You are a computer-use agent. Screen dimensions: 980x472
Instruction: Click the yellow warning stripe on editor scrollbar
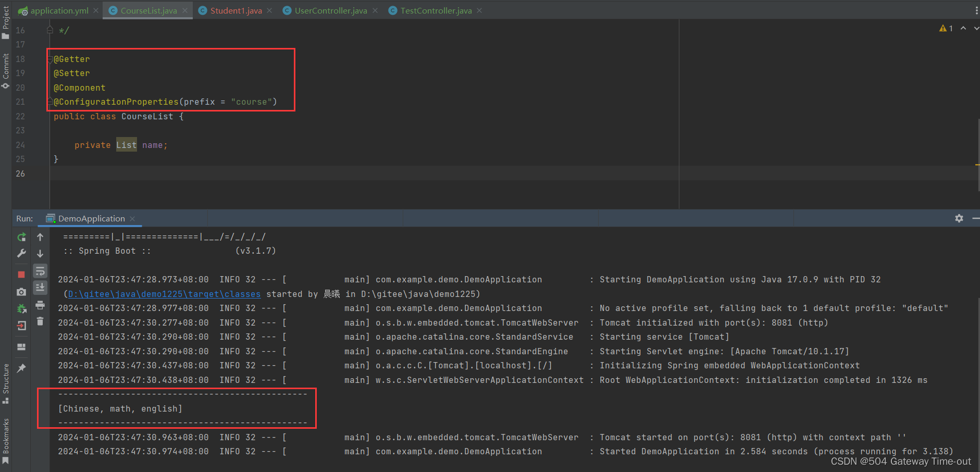977,165
